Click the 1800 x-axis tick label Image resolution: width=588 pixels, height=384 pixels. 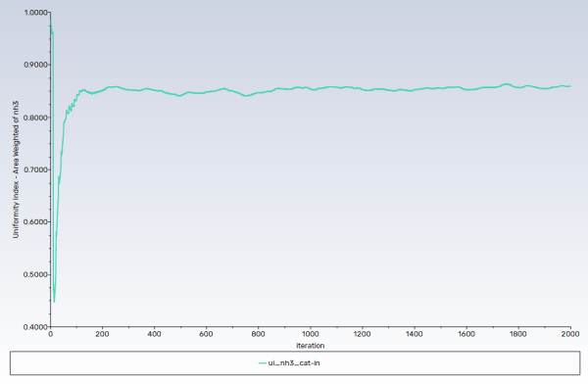coord(518,334)
